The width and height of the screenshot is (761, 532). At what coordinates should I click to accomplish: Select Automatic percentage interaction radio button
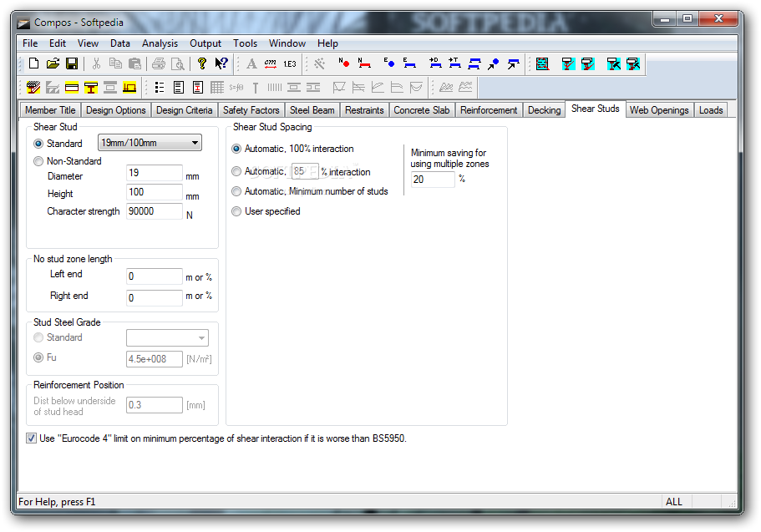point(236,171)
